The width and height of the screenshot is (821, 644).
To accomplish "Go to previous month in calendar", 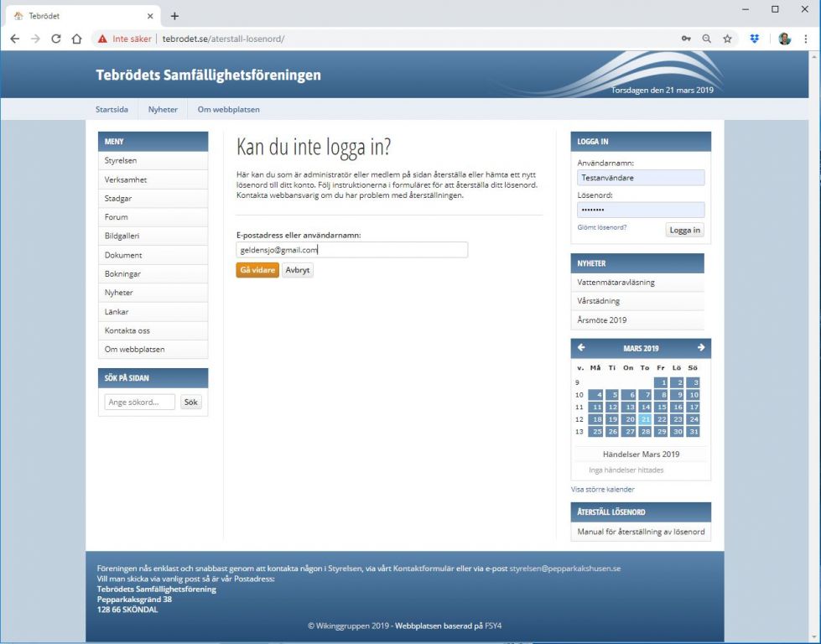I will (582, 348).
